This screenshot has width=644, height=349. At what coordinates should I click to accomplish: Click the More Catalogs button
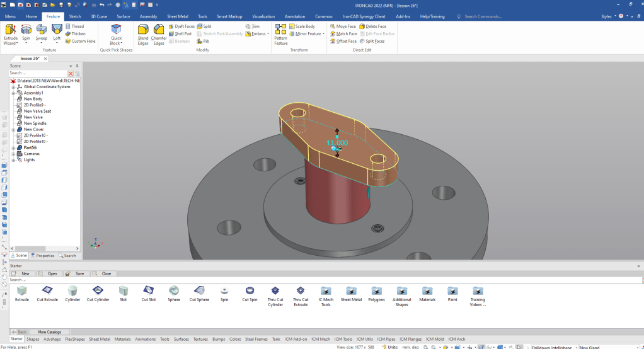(x=50, y=331)
